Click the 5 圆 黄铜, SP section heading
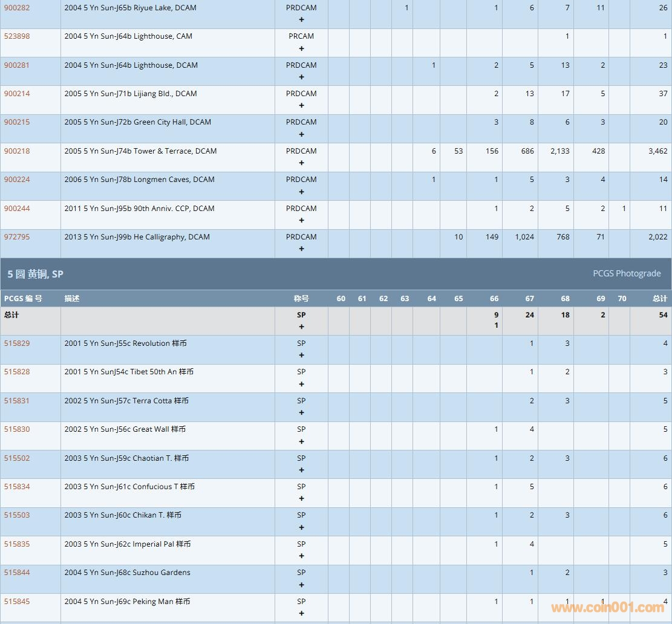Viewport: 672px width, 624px height. pos(35,274)
